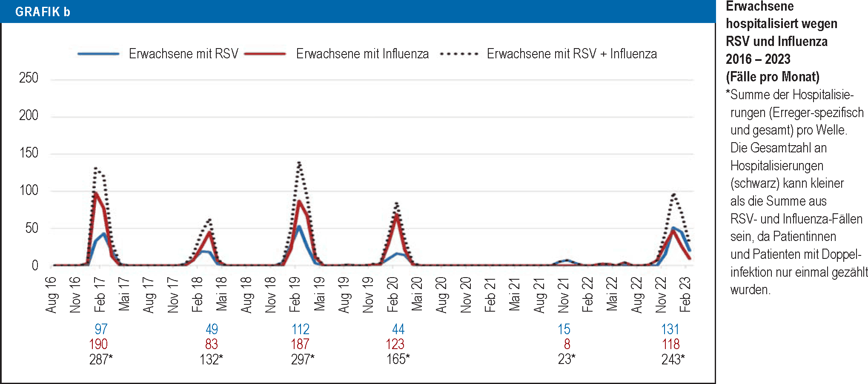Click the '(Fälle pro Monat)' caption text

click(x=772, y=77)
